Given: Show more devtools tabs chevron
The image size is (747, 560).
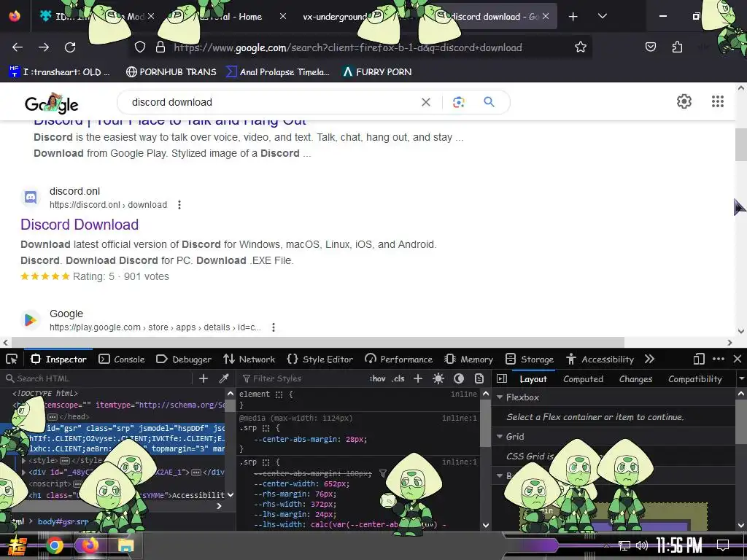Looking at the screenshot, I should 649,359.
